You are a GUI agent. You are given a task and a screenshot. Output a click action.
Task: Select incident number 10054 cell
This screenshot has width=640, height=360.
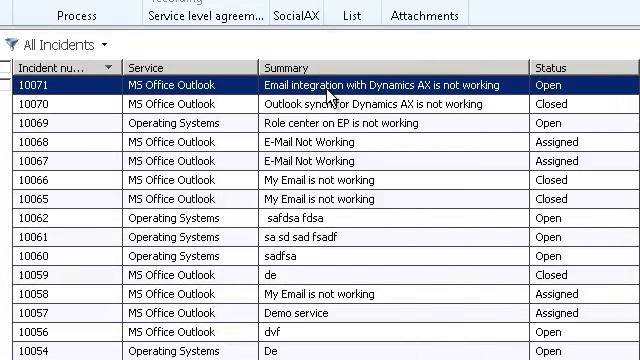[67, 351]
